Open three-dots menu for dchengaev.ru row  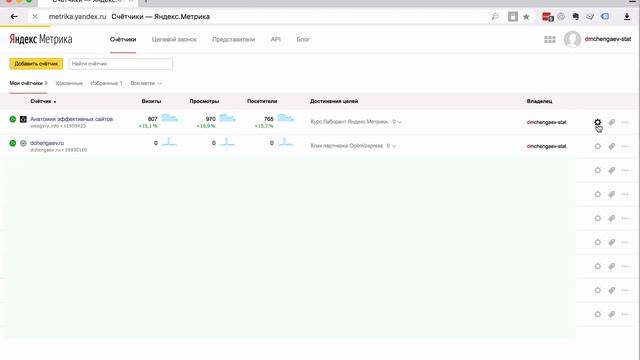pyautogui.click(x=625, y=146)
